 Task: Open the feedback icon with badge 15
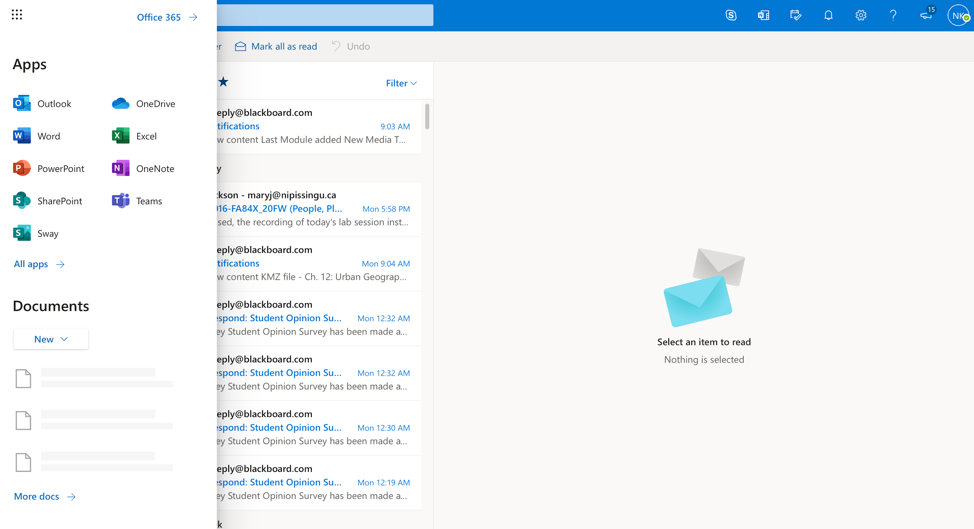click(x=927, y=14)
